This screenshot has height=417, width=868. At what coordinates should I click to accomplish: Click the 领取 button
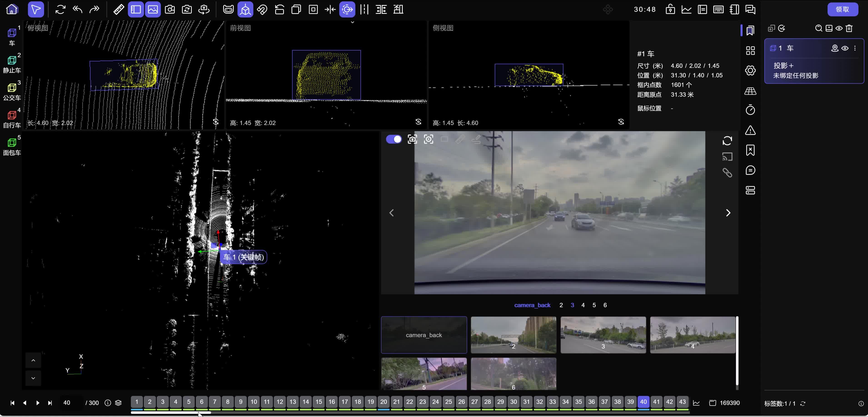pos(842,9)
